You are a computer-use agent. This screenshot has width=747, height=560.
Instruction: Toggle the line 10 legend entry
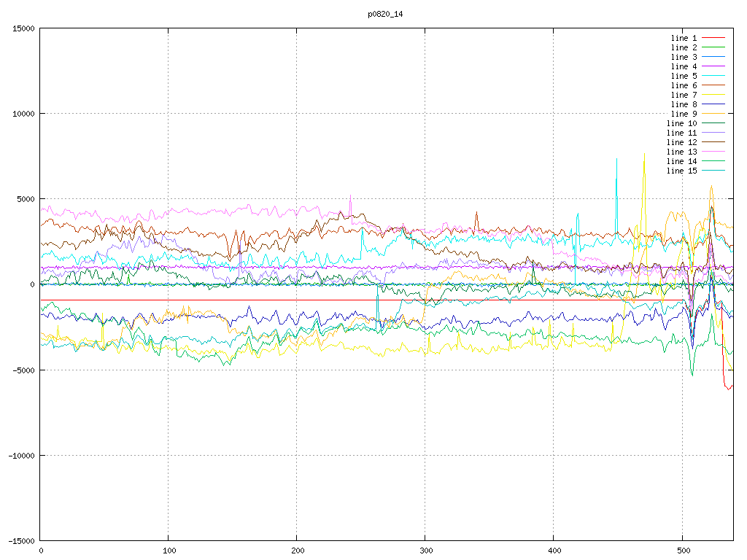click(x=681, y=123)
